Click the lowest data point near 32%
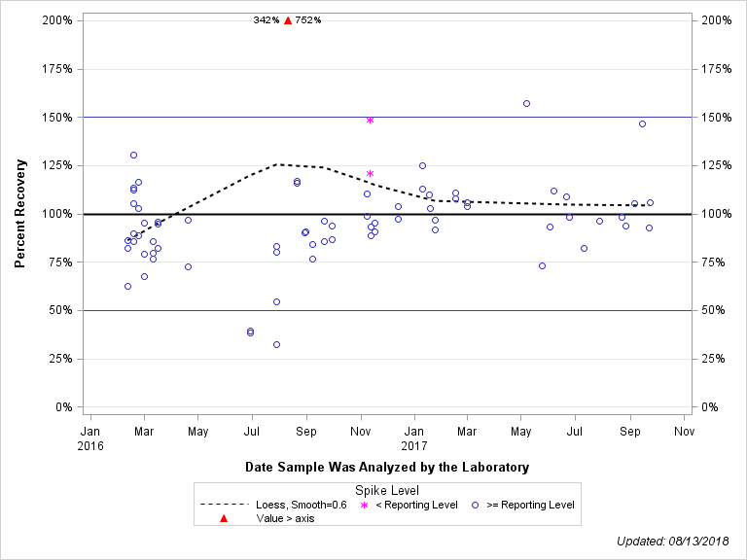This screenshot has width=747, height=560. pyautogui.click(x=277, y=345)
